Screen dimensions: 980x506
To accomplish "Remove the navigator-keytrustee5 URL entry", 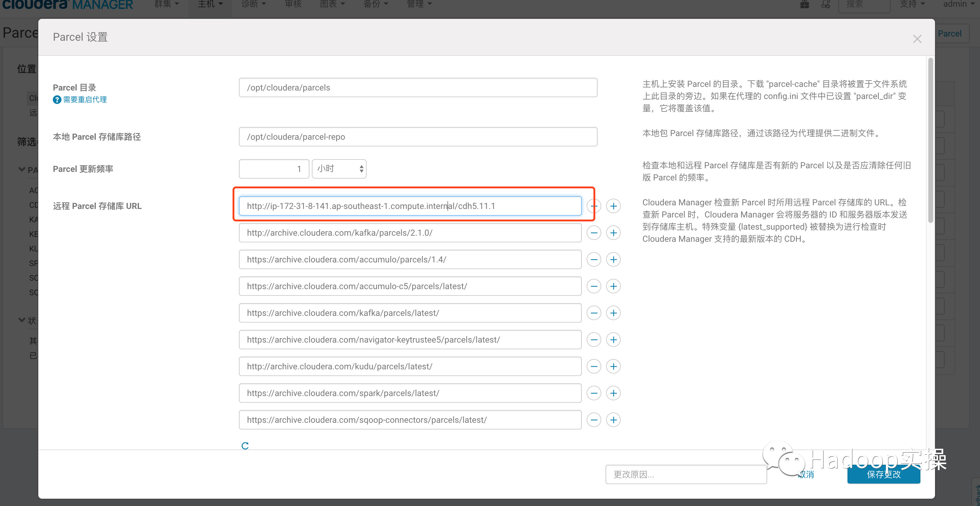I will (594, 340).
